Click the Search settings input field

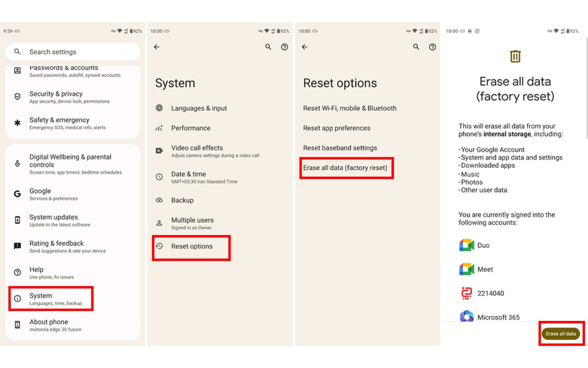coord(73,51)
